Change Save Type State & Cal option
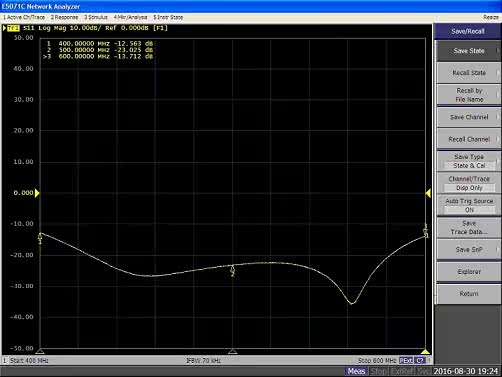 coord(469,161)
